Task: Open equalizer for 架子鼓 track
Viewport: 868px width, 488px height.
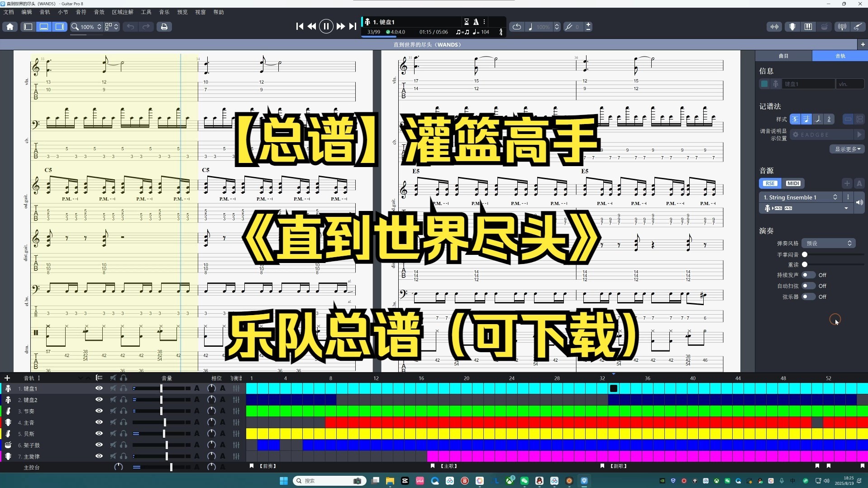Action: [236, 445]
